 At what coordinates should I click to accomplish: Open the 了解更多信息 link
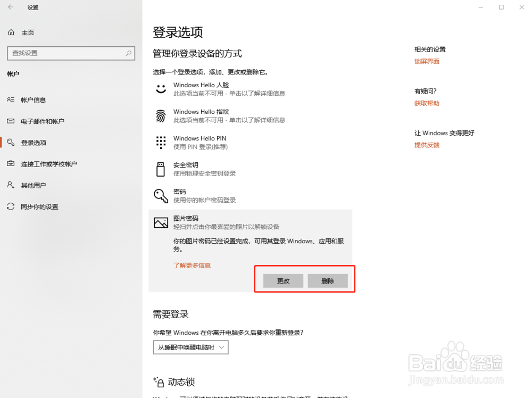[x=192, y=266]
